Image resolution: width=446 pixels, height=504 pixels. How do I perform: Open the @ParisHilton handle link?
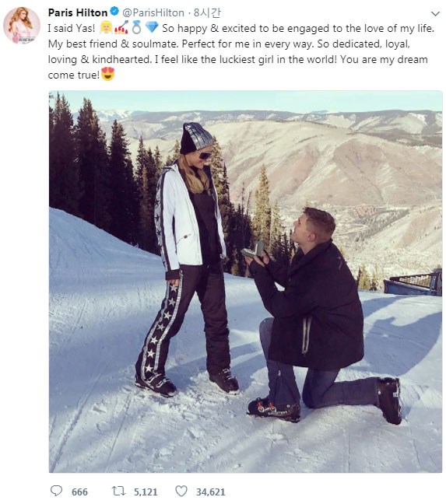[153, 13]
